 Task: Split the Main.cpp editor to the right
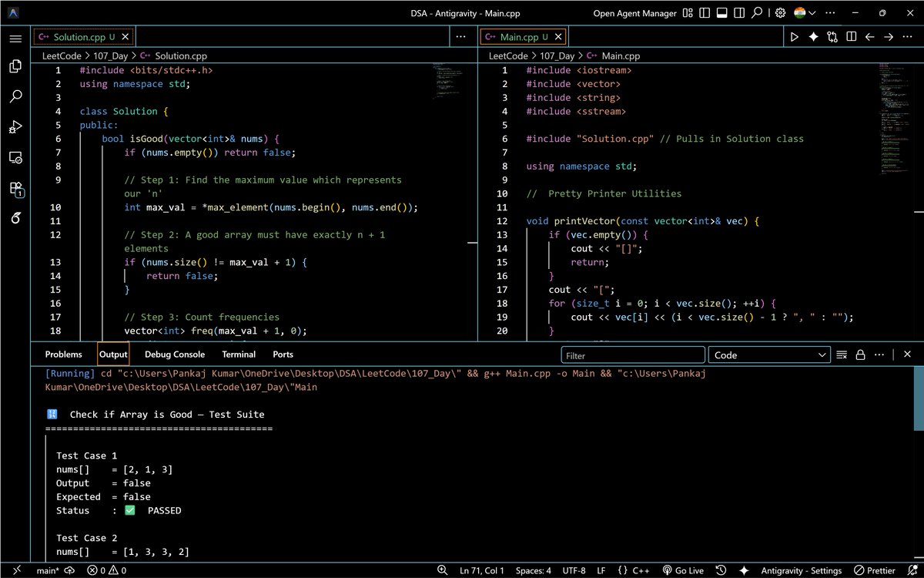click(851, 36)
